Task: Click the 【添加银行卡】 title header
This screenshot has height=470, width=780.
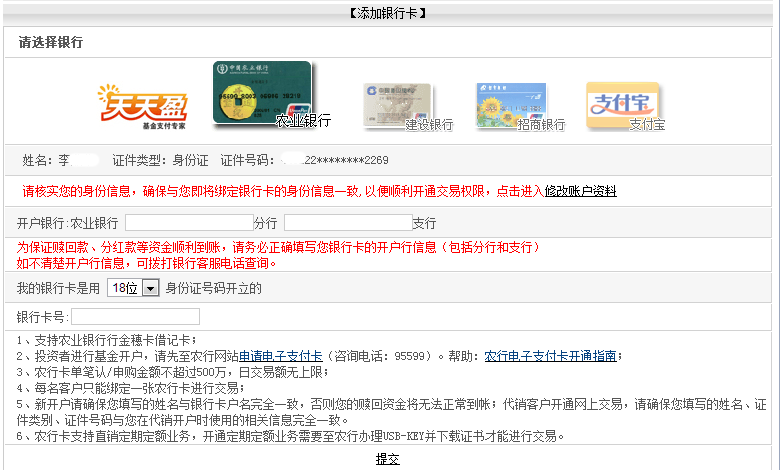Action: [389, 13]
